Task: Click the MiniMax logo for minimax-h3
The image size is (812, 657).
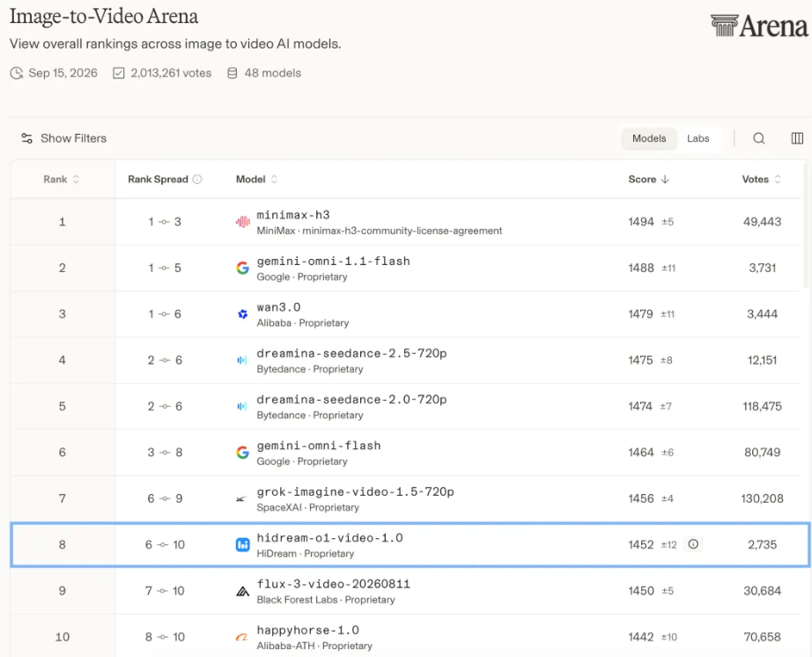Action: [x=242, y=222]
